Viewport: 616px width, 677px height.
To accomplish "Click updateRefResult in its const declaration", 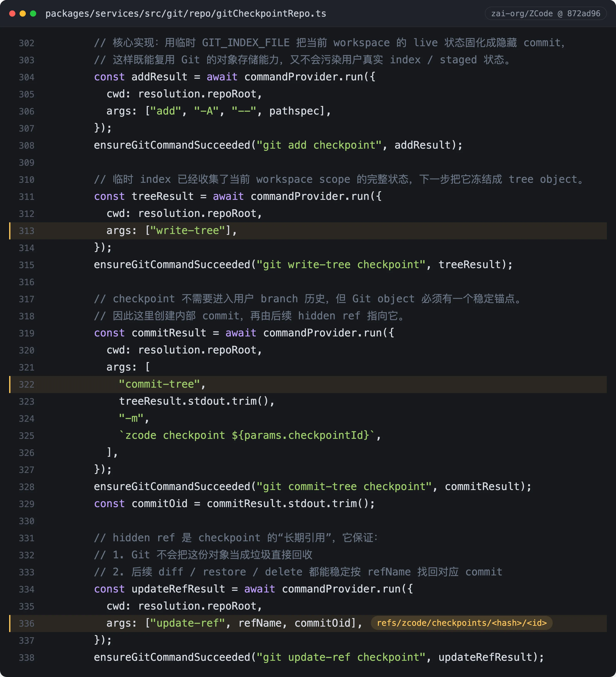I will 178,589.
